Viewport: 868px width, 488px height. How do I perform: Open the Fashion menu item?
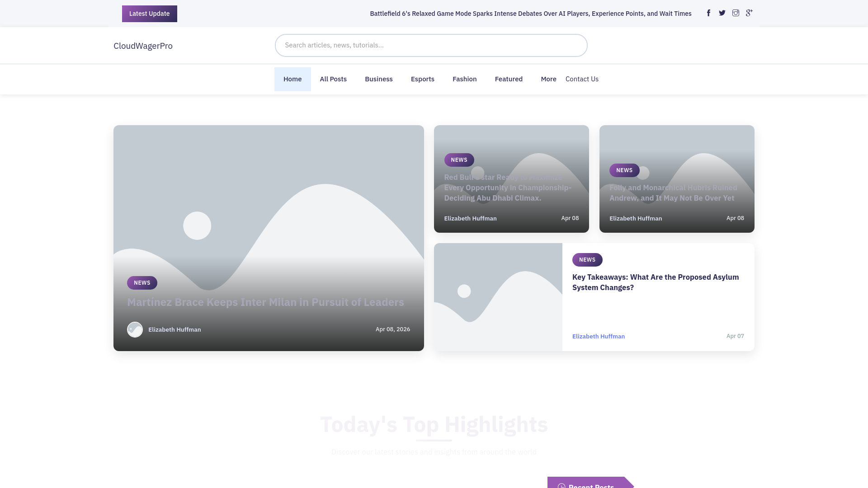pos(465,79)
